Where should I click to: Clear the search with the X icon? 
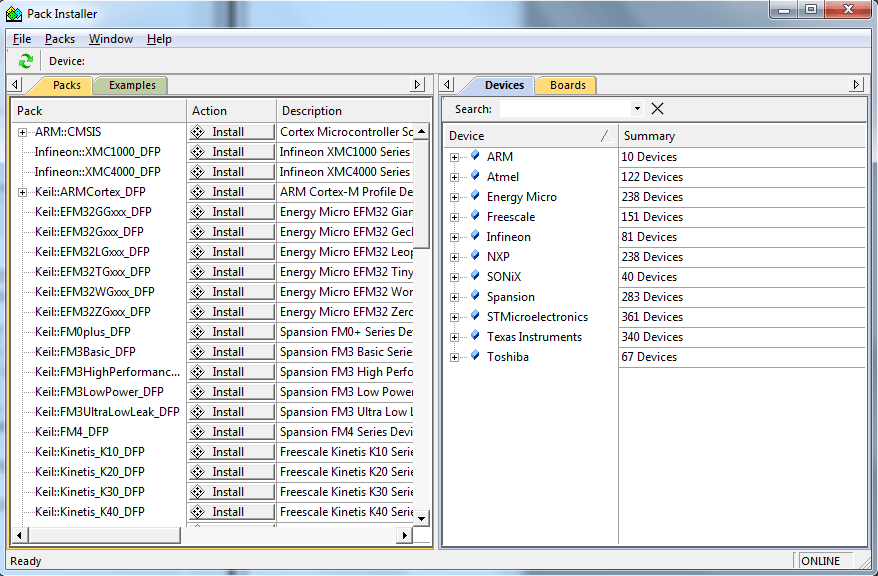point(657,109)
